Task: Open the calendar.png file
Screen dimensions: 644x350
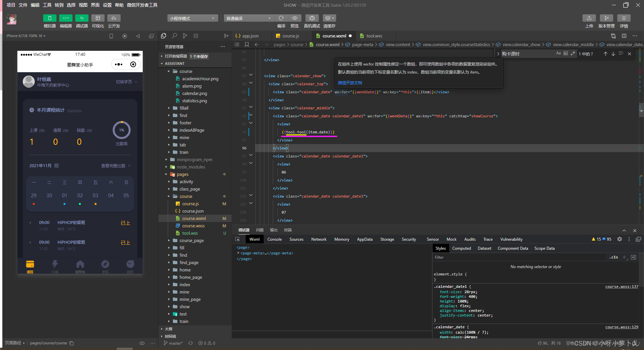Action: [x=195, y=93]
